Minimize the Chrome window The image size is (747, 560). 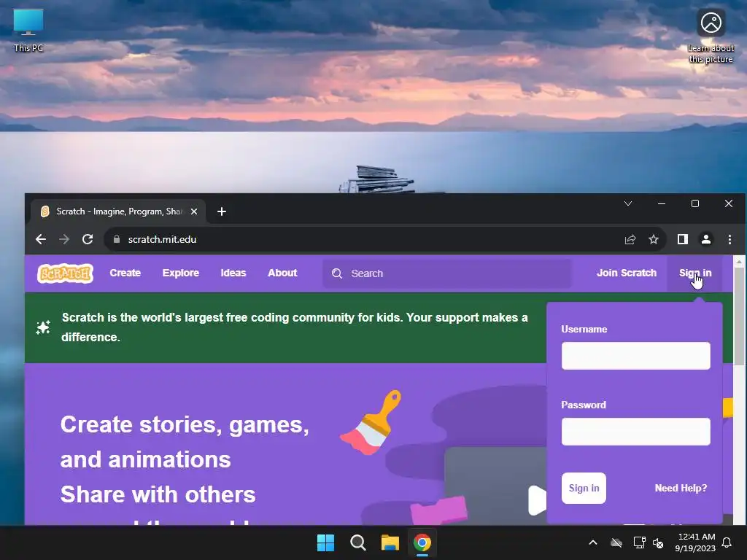point(661,203)
